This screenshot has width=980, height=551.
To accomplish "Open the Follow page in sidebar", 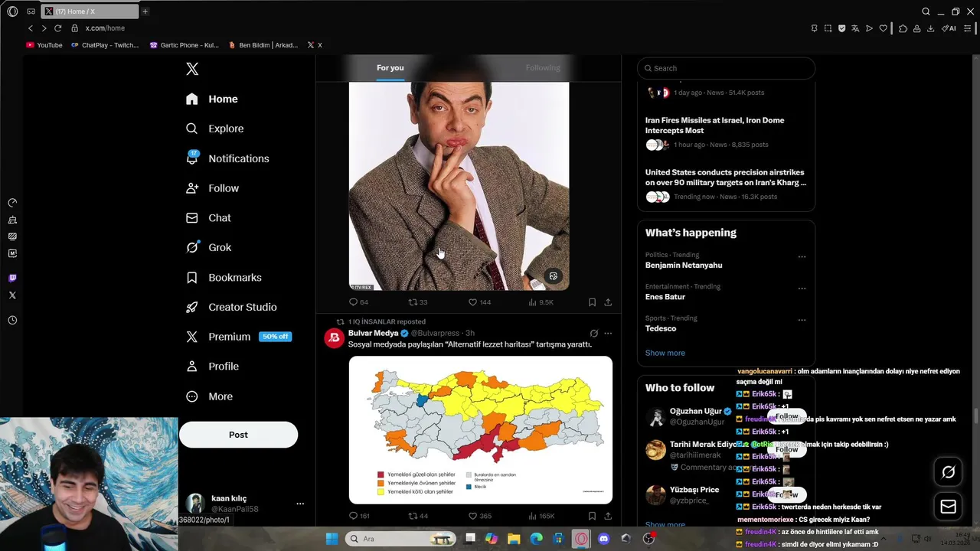I will [213, 188].
